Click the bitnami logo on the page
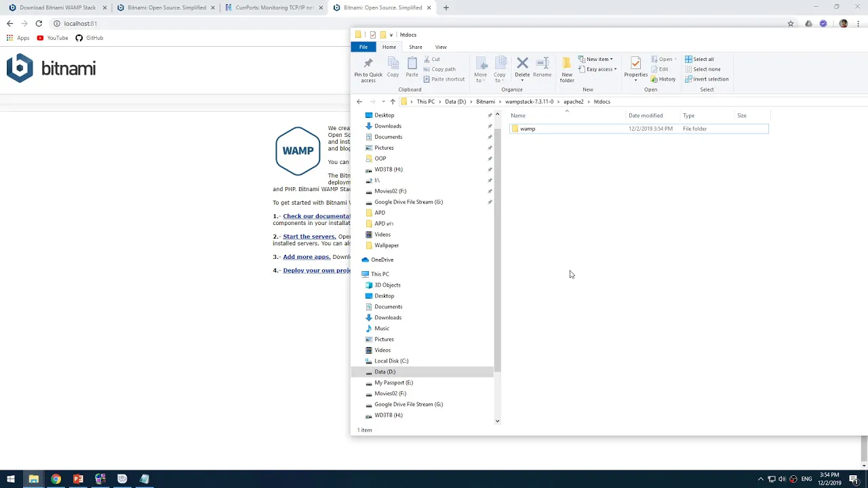 (52, 68)
